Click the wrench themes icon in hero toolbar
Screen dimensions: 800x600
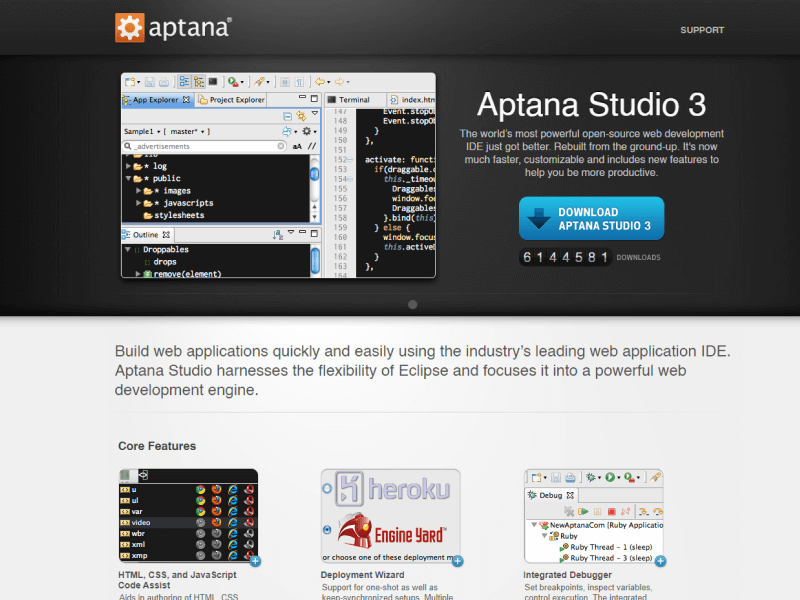click(x=260, y=82)
